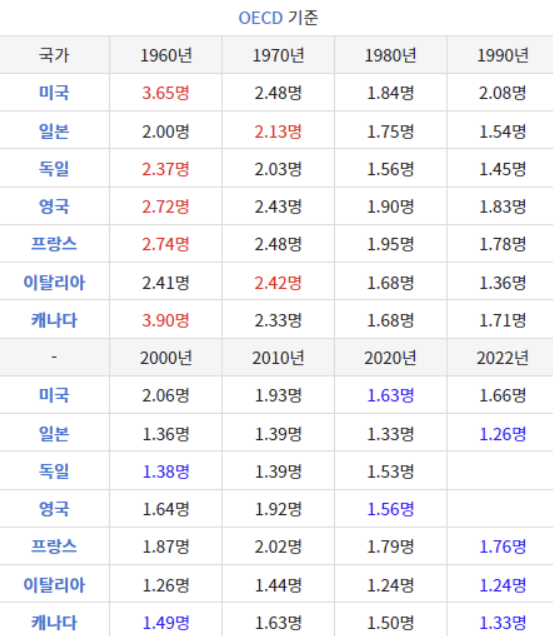Click the 2000년 column header
The height and width of the screenshot is (636, 553).
(x=166, y=358)
